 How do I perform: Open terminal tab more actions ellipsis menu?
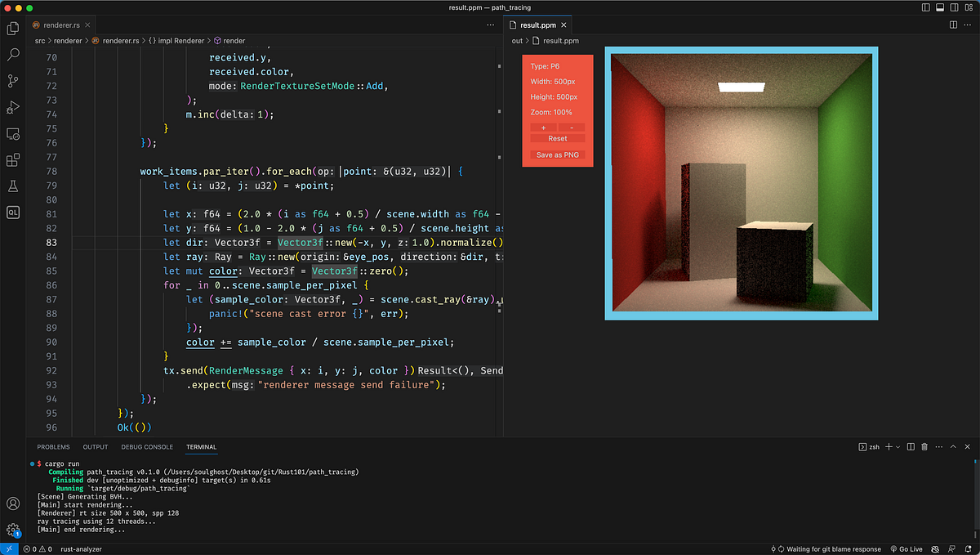click(x=939, y=447)
